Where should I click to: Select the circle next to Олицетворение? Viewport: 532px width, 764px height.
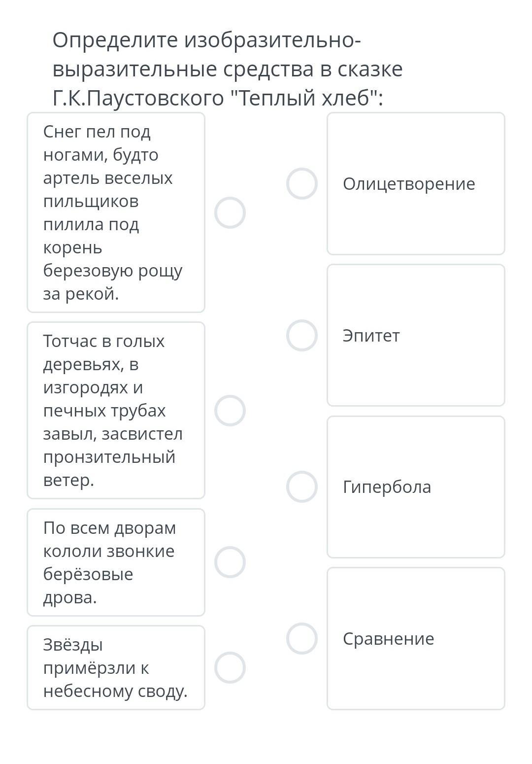pyautogui.click(x=302, y=184)
